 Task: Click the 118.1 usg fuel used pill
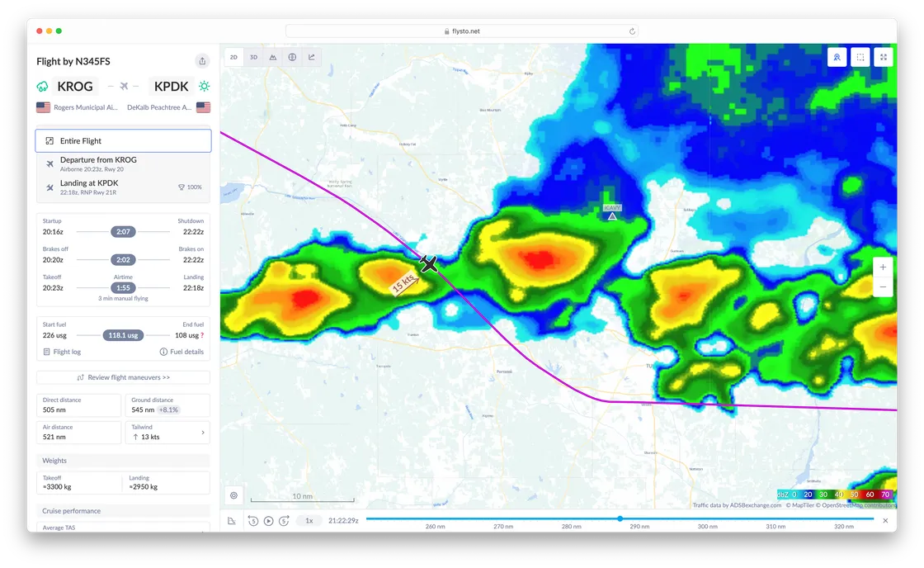click(123, 335)
